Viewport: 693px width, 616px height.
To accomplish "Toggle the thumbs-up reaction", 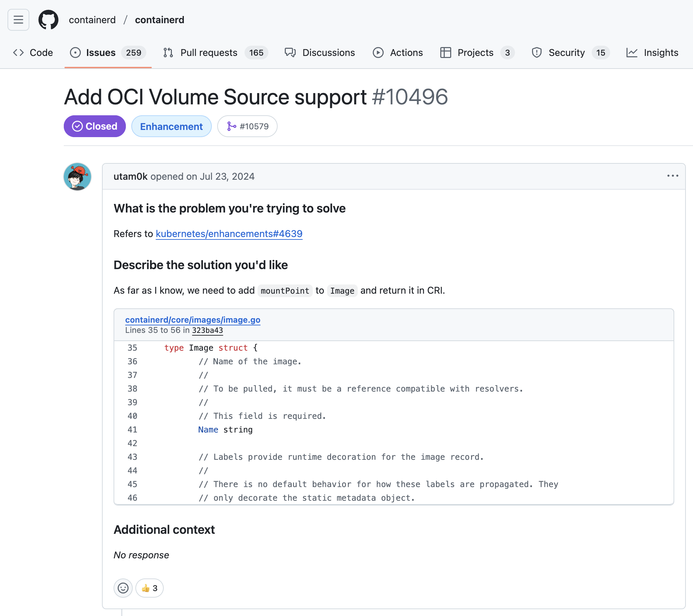I will click(x=149, y=588).
